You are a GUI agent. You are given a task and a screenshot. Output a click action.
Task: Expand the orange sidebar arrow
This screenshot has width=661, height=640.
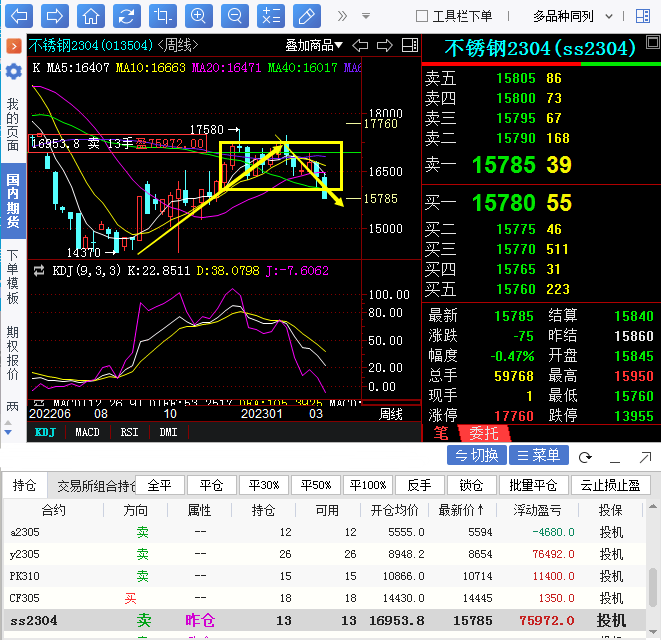pyautogui.click(x=14, y=46)
